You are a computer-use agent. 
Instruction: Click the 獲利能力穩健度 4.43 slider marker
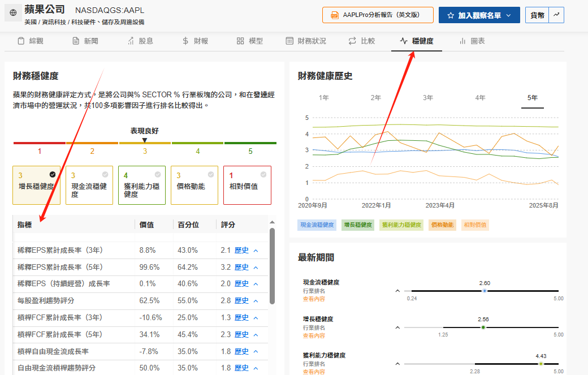click(541, 364)
